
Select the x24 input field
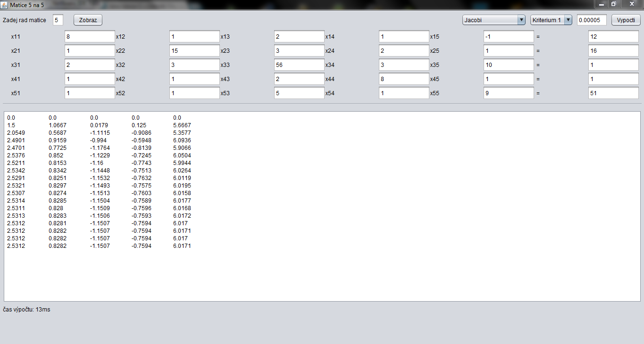click(404, 51)
